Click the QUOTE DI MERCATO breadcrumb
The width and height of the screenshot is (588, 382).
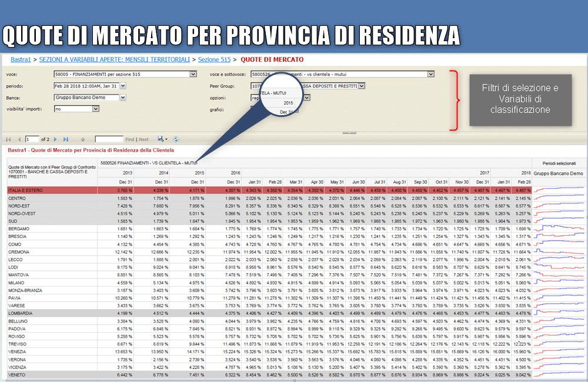[x=272, y=59]
